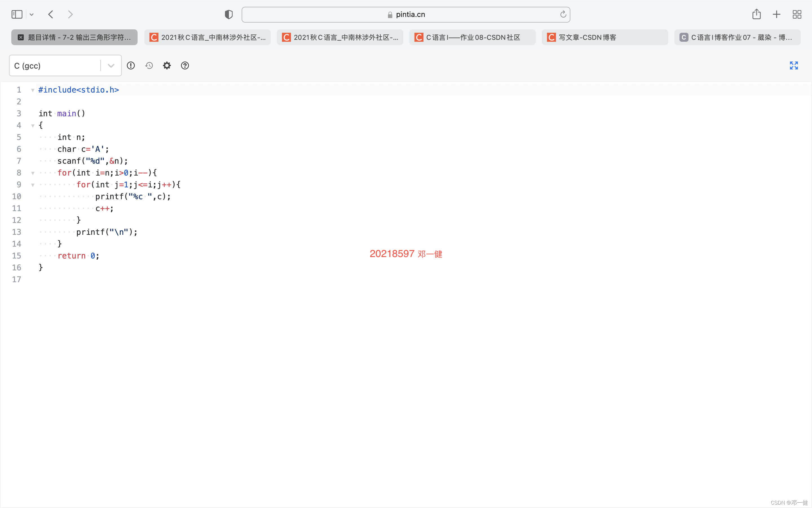Open the code submission history icon
The width and height of the screenshot is (812, 508).
[149, 65]
